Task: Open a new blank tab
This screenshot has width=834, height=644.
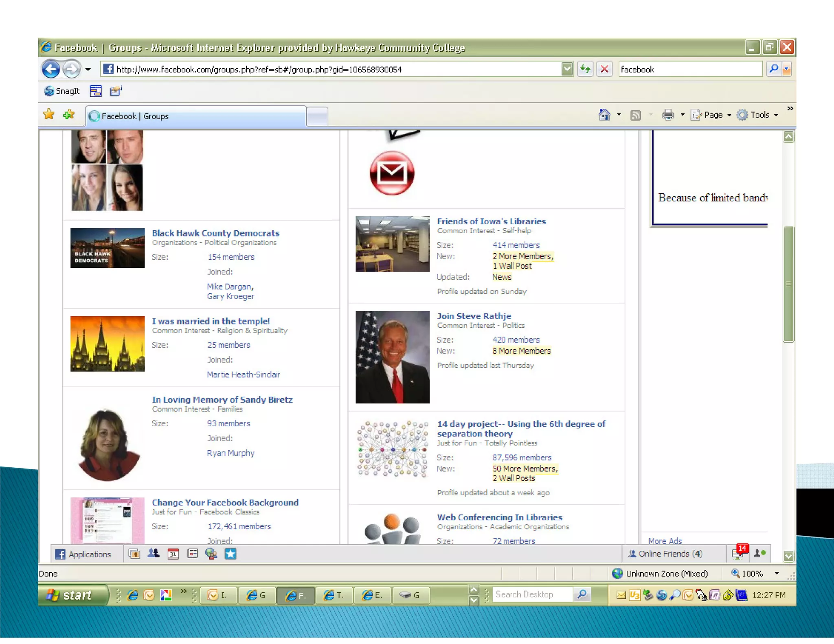Action: tap(317, 117)
